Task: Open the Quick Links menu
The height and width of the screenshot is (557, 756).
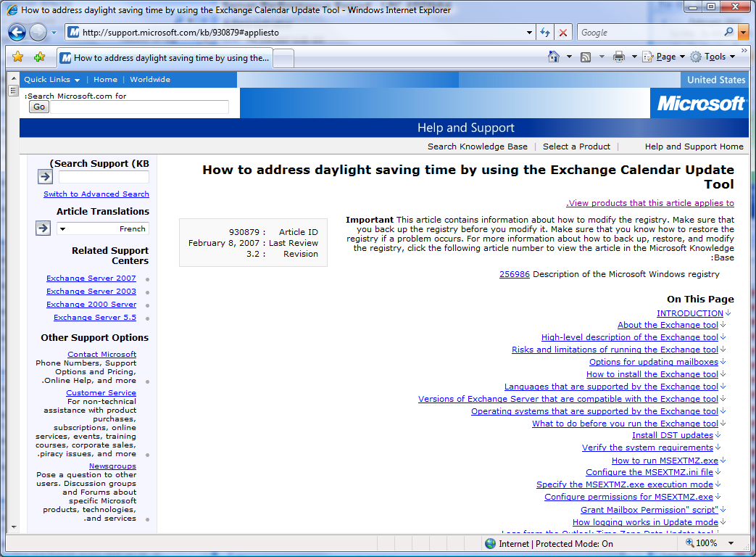Action: [52, 80]
